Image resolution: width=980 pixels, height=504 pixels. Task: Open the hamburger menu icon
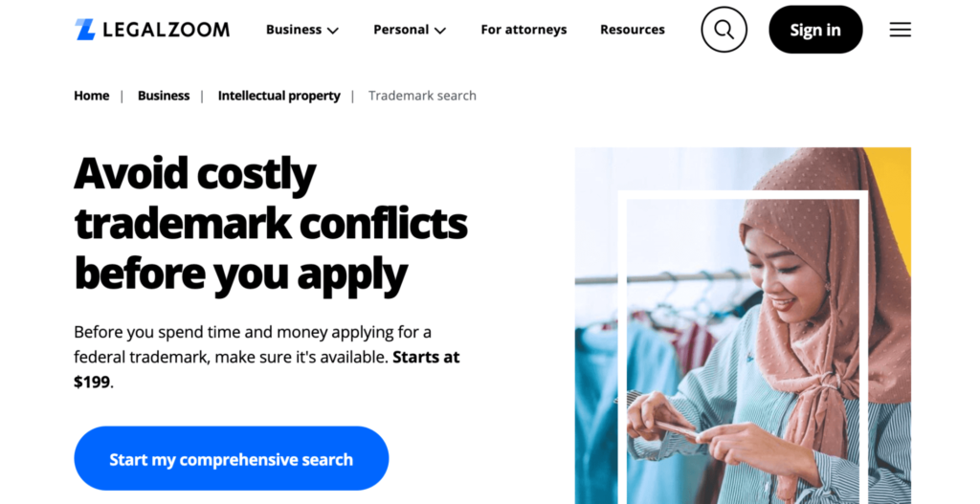point(900,30)
